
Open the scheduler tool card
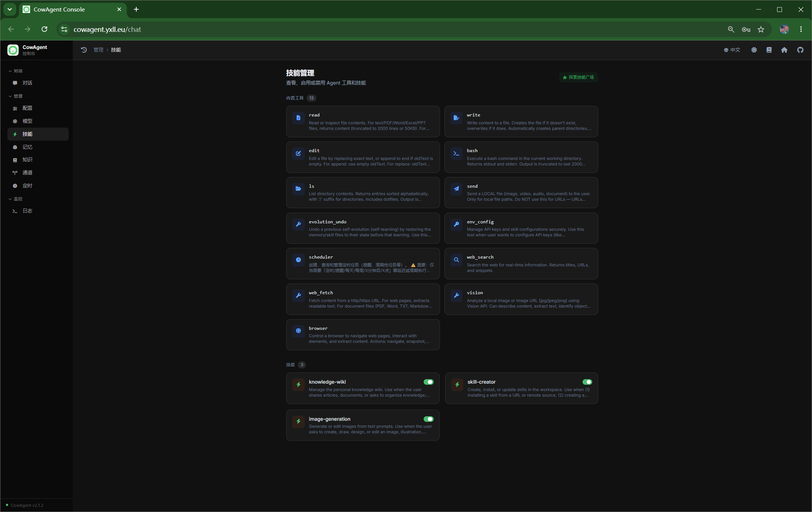pyautogui.click(x=363, y=263)
